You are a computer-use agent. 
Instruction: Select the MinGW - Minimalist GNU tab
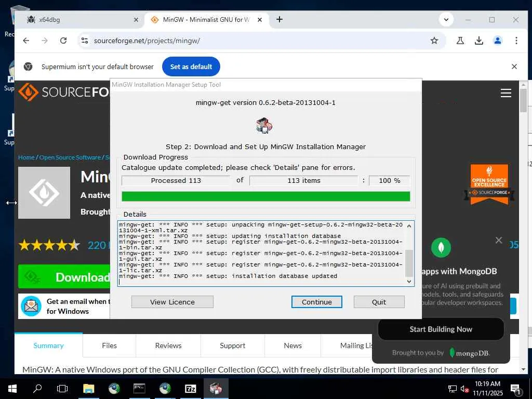207,20
